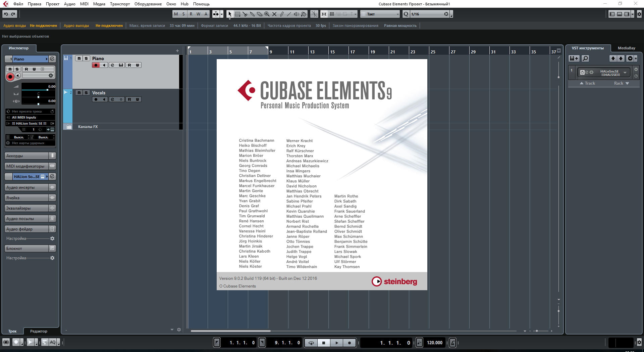Enable Write Automation on Vocals track
Screen dimensions: 644x352
138,99
